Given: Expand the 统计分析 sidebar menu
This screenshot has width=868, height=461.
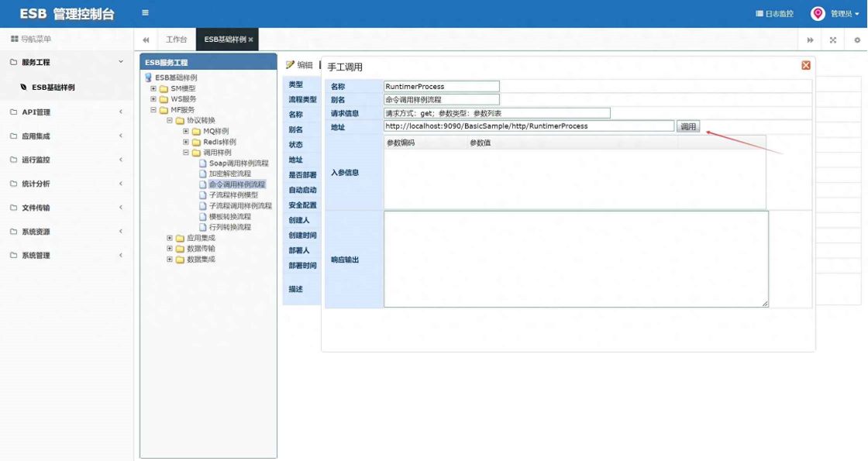Looking at the screenshot, I should 67,183.
